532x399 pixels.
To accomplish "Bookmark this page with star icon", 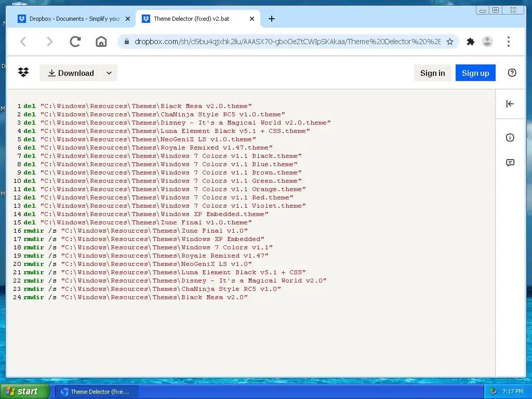I will 449,42.
